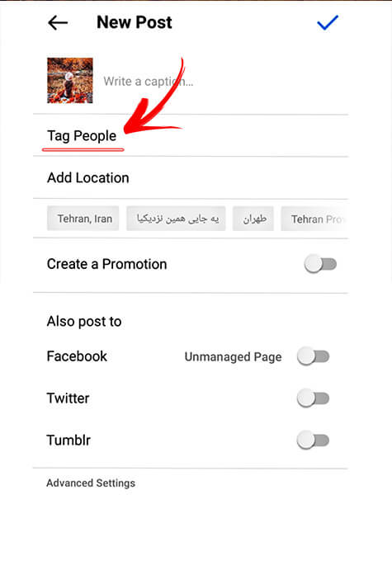Enable the Create a Promotion switch
Screen dimensions: 392x570
coord(320,264)
